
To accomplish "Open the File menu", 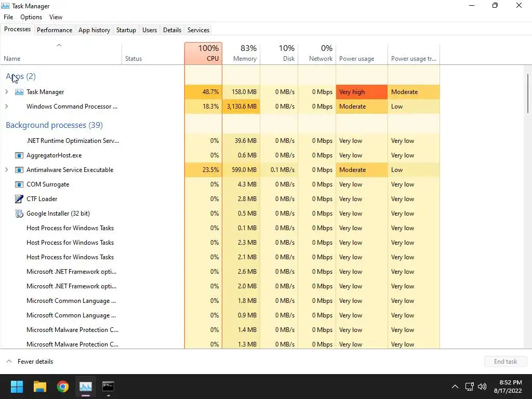I will pyautogui.click(x=8, y=17).
